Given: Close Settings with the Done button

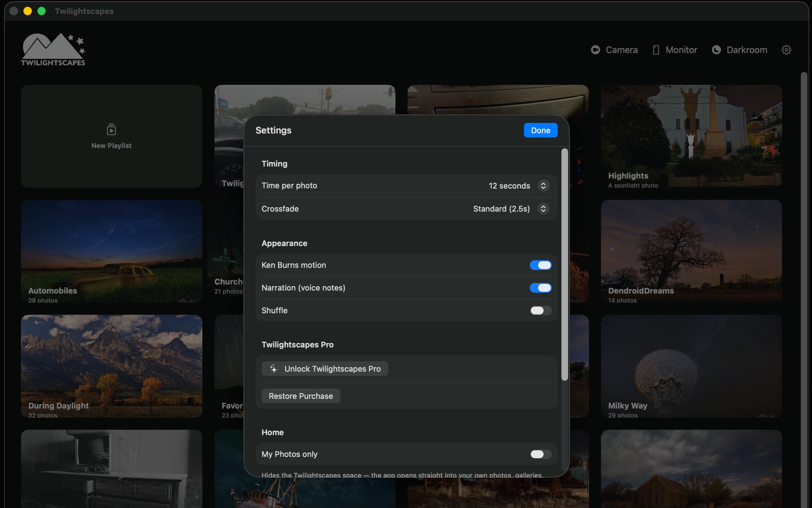Looking at the screenshot, I should coord(540,130).
